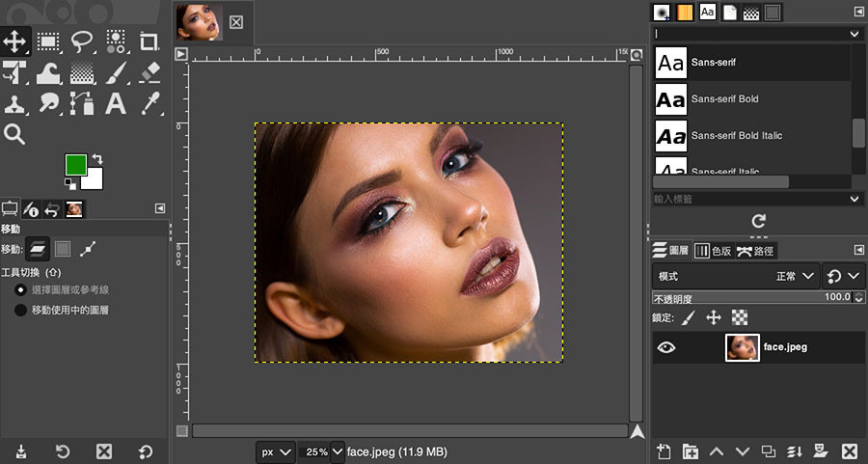Merge layer down with layers-arrow icon
Image resolution: width=868 pixels, height=464 pixels.
click(795, 451)
